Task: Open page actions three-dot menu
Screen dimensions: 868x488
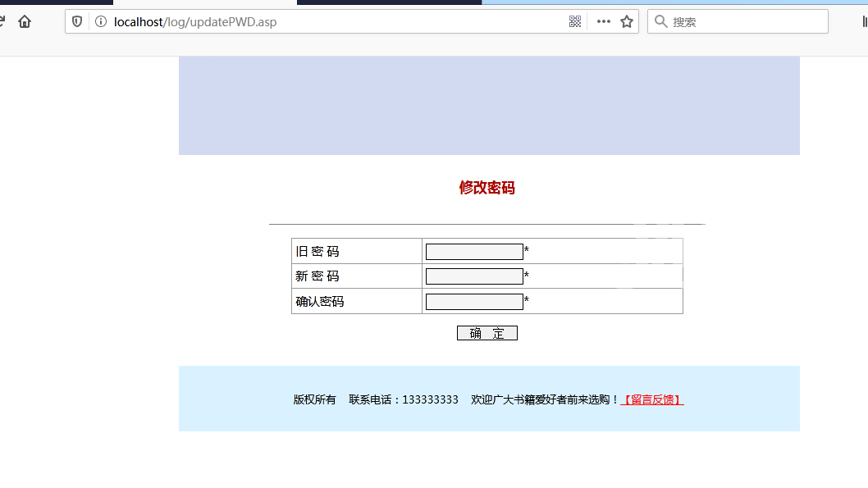Action: coord(604,22)
